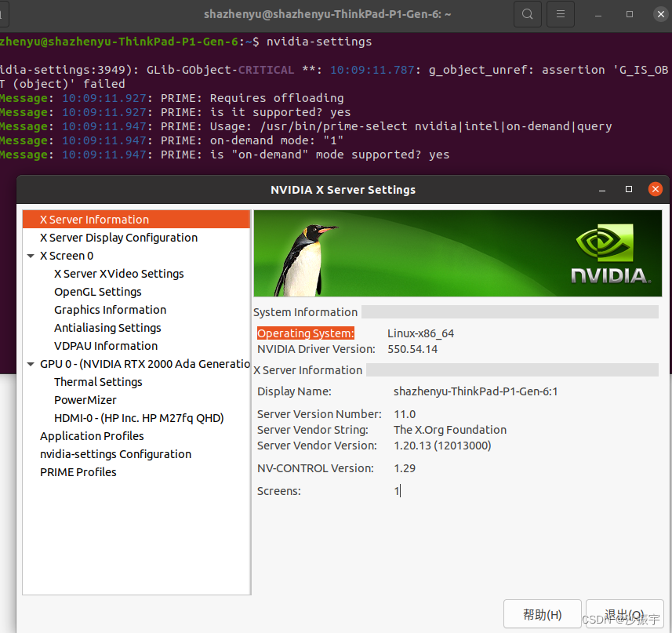
Task: Open the terminal hamburger menu
Action: click(x=560, y=14)
